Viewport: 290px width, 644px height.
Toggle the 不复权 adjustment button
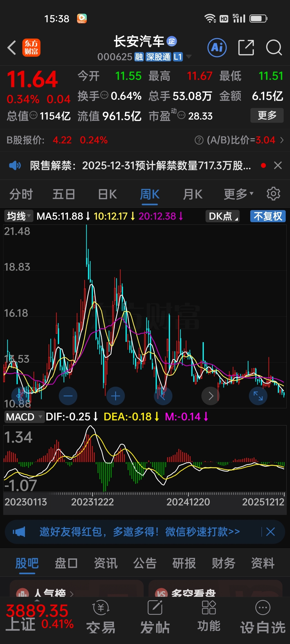point(268,216)
